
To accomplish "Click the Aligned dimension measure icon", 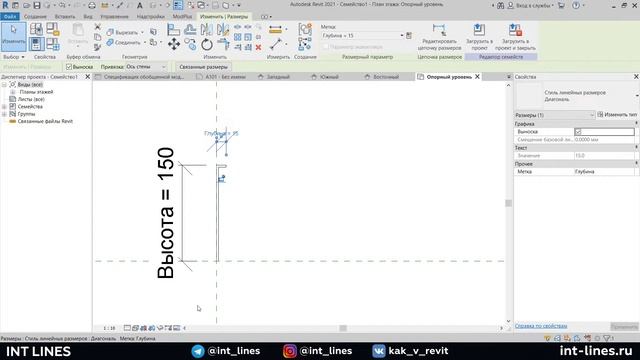I will [x=276, y=30].
